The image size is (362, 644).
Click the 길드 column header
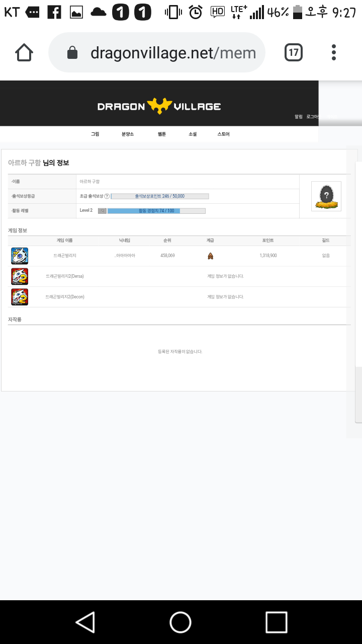(326, 241)
